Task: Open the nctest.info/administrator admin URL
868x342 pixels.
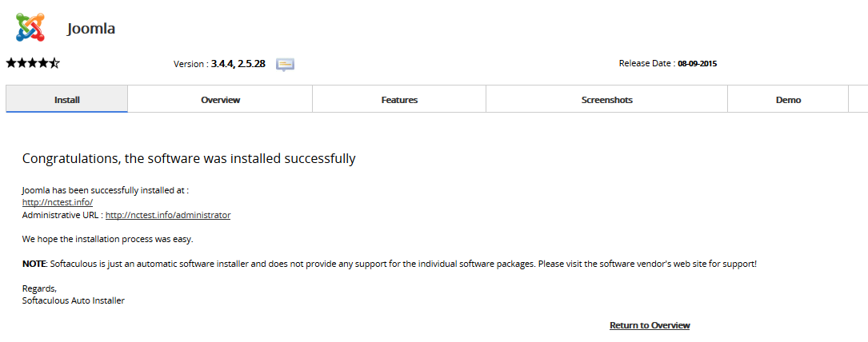Action: (168, 215)
